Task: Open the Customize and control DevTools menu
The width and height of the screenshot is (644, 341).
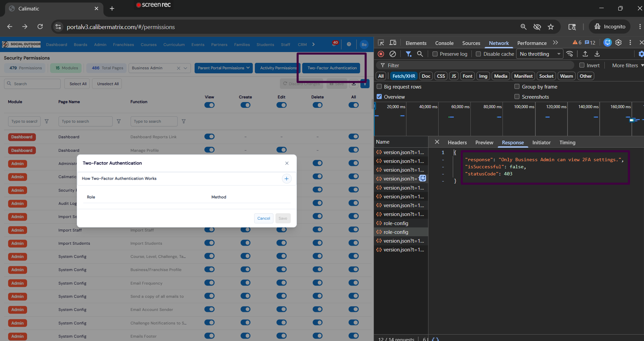Action: (630, 43)
